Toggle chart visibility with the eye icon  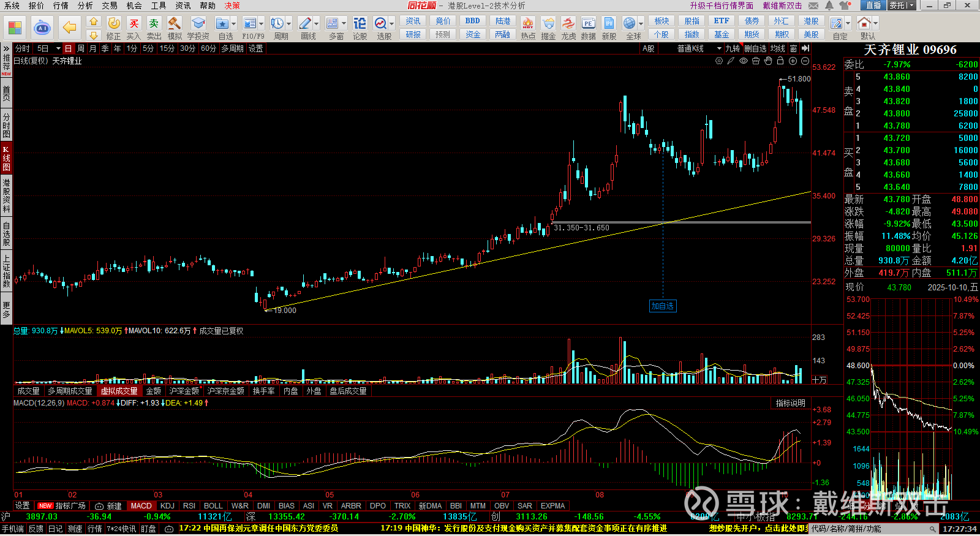coord(744,61)
